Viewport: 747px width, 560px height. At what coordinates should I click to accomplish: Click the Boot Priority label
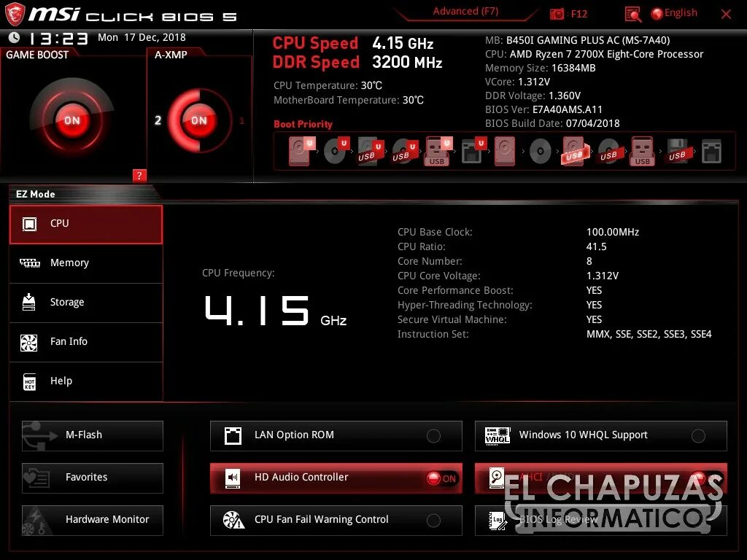click(x=303, y=124)
